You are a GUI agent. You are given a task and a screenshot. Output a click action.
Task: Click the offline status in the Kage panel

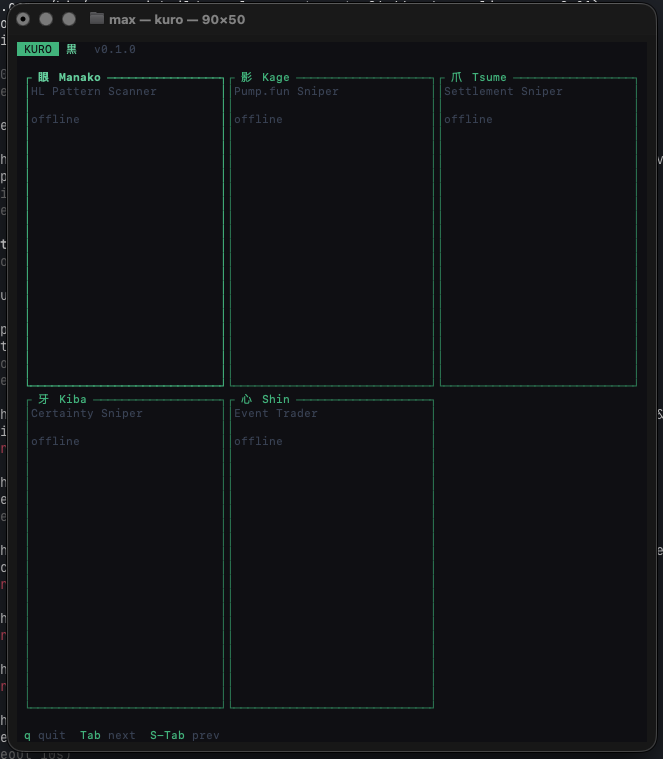coord(258,120)
